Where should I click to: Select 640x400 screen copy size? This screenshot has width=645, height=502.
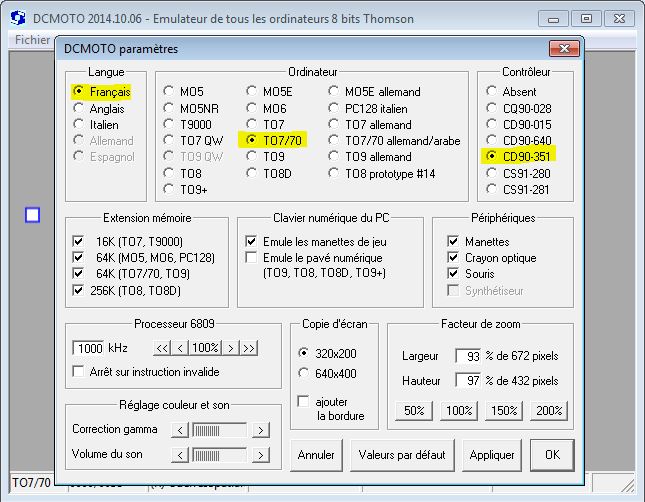[327, 374]
